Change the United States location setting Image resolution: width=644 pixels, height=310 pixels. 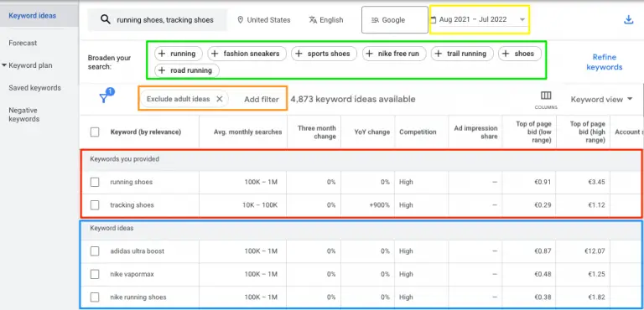[264, 20]
